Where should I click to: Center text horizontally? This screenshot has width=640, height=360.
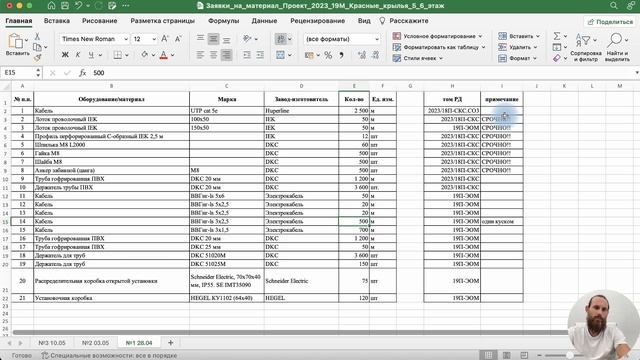click(x=213, y=55)
